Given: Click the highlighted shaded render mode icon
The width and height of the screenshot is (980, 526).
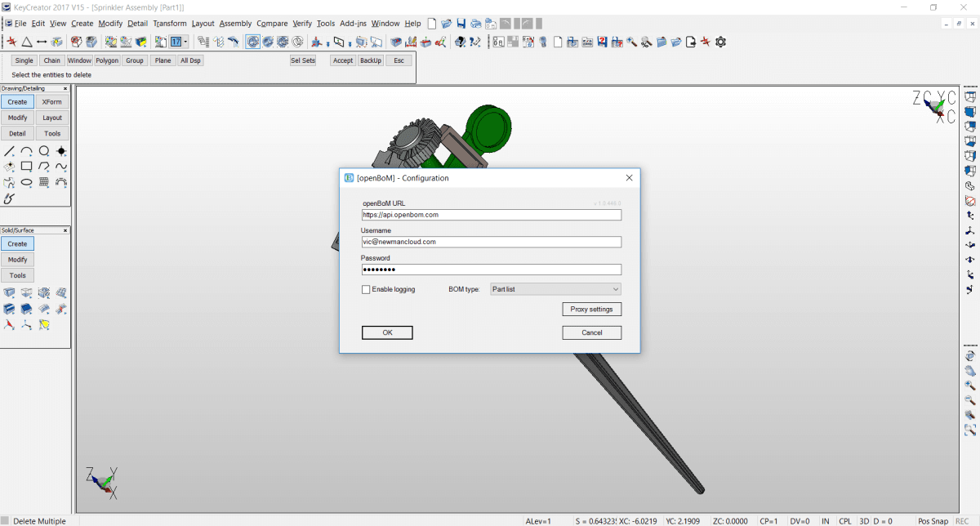Looking at the screenshot, I should 253,42.
